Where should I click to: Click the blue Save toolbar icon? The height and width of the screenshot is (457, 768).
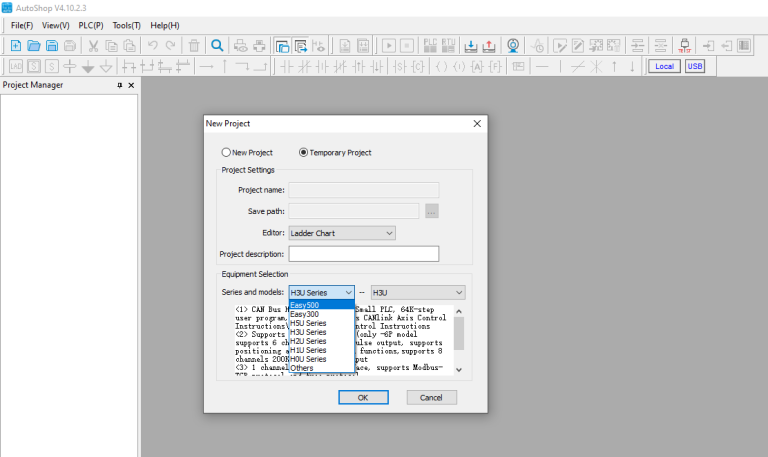pos(52,46)
